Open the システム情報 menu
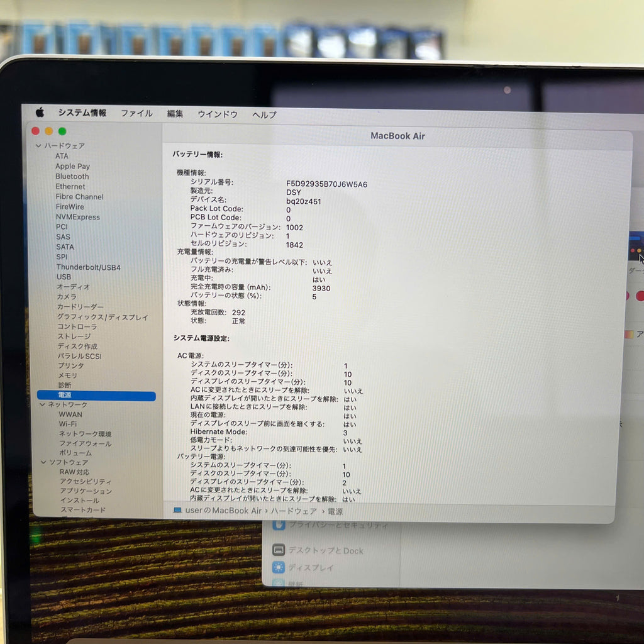This screenshot has width=644, height=644. point(82,113)
